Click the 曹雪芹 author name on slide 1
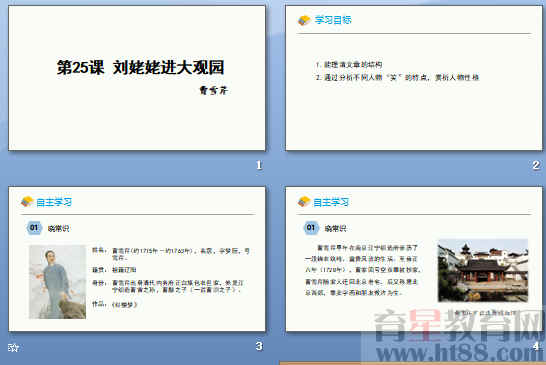 [213, 91]
